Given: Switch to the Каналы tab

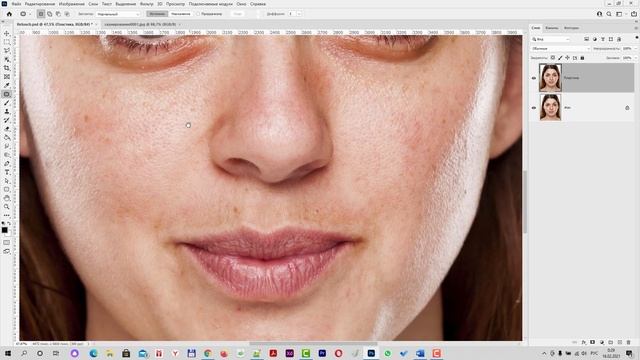Looking at the screenshot, I should pyautogui.click(x=551, y=28).
